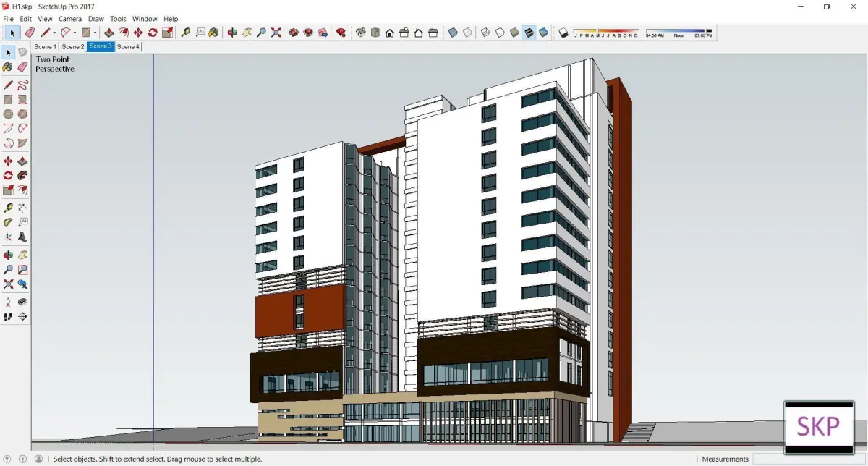Pick the Freehand tool in left toolbar
Viewport: 868px width, 466px height.
point(22,85)
